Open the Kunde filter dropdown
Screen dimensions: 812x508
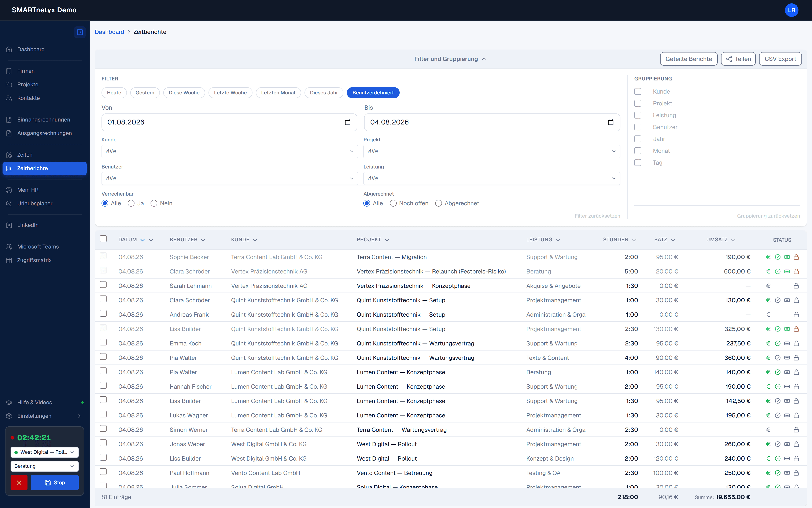(229, 152)
